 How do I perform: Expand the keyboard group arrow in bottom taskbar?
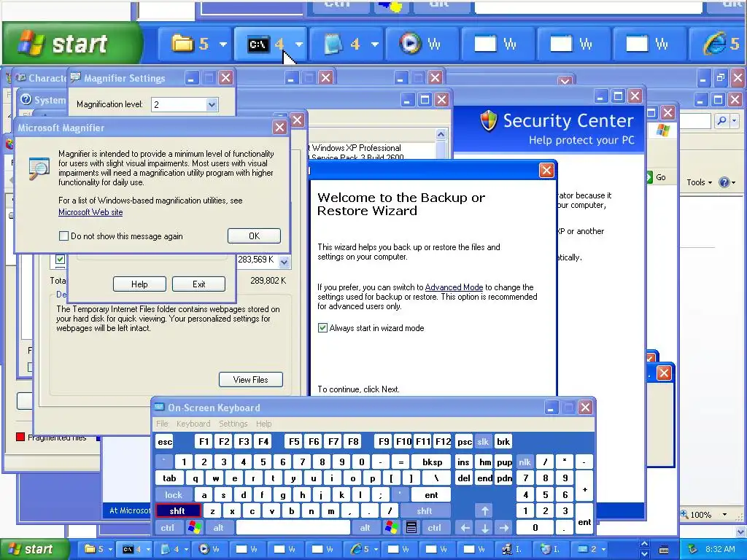pyautogui.click(x=603, y=550)
